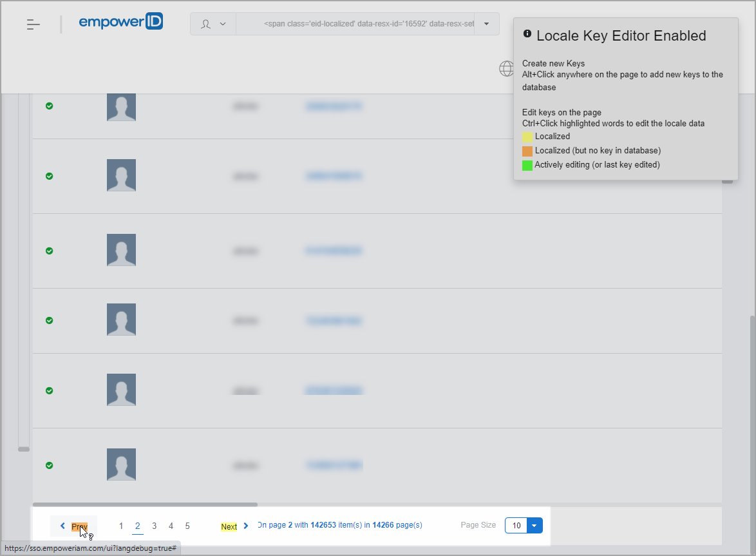The width and height of the screenshot is (756, 556).
Task: Expand the search box dropdown arrow
Action: 487,24
